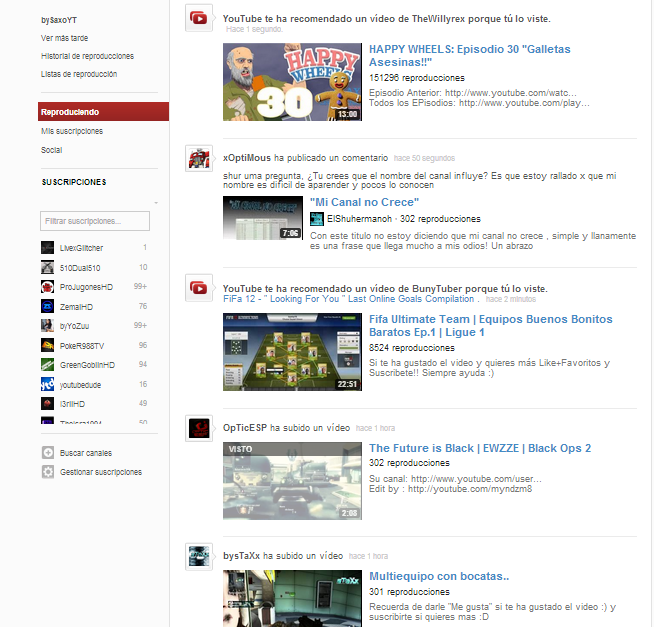Open the Social feed
The width and height of the screenshot is (654, 627).
51,150
